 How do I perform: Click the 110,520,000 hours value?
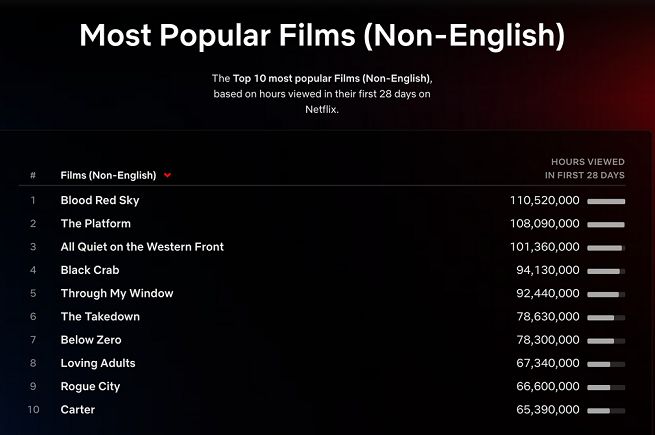[544, 200]
